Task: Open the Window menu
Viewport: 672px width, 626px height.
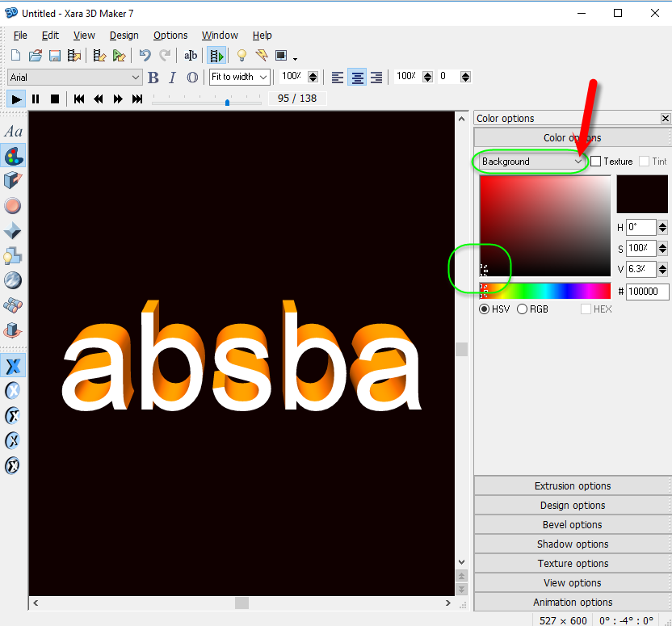Action: pyautogui.click(x=220, y=36)
